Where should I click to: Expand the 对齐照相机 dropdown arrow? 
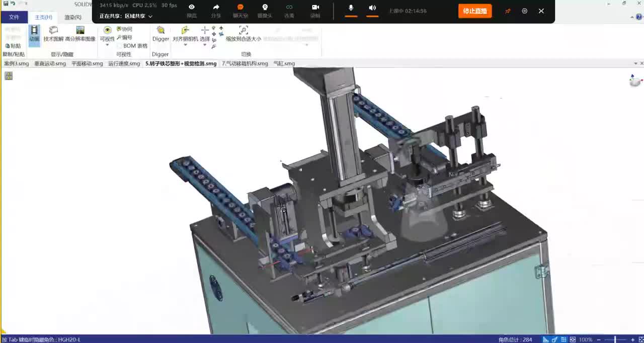pyautogui.click(x=185, y=45)
